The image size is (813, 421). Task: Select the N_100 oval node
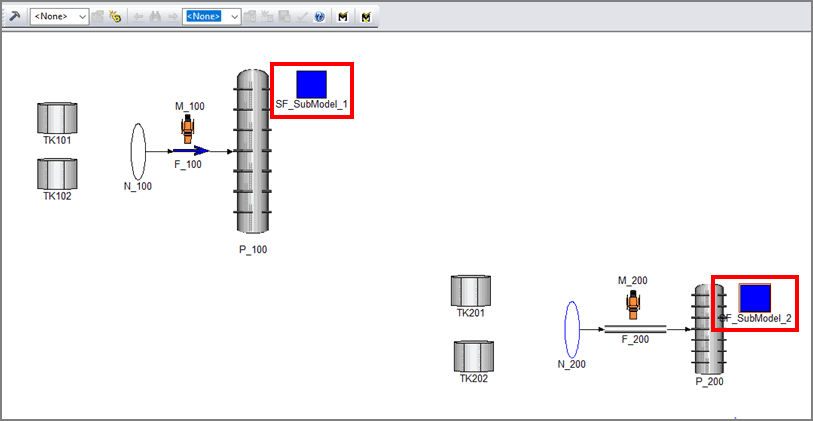pyautogui.click(x=138, y=151)
